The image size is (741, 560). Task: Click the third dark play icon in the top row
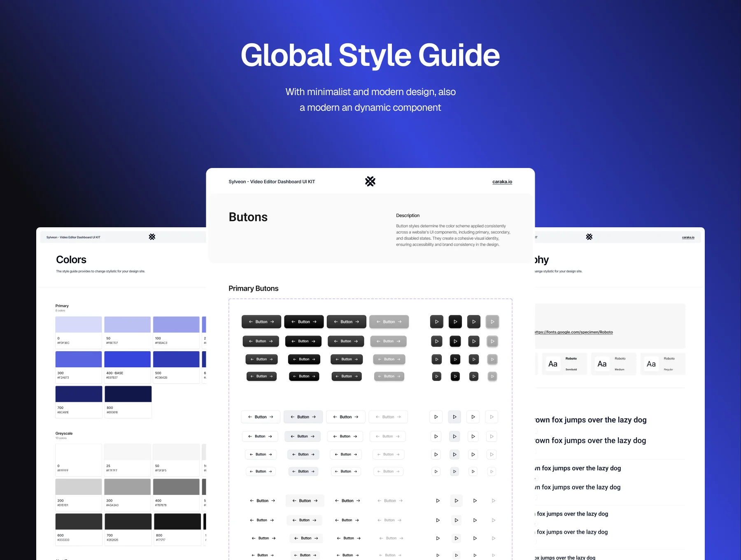click(474, 322)
